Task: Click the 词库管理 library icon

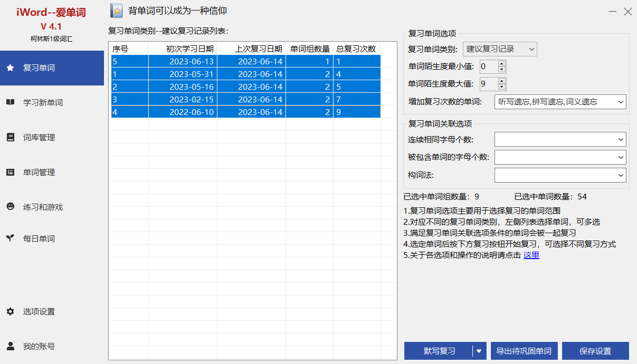Action: pos(10,138)
